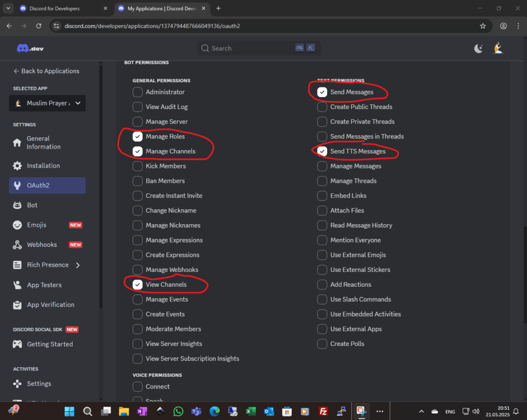Viewport: 527px width, 420px height.
Task: Switch to Discord for Developers tab
Action: [63, 8]
